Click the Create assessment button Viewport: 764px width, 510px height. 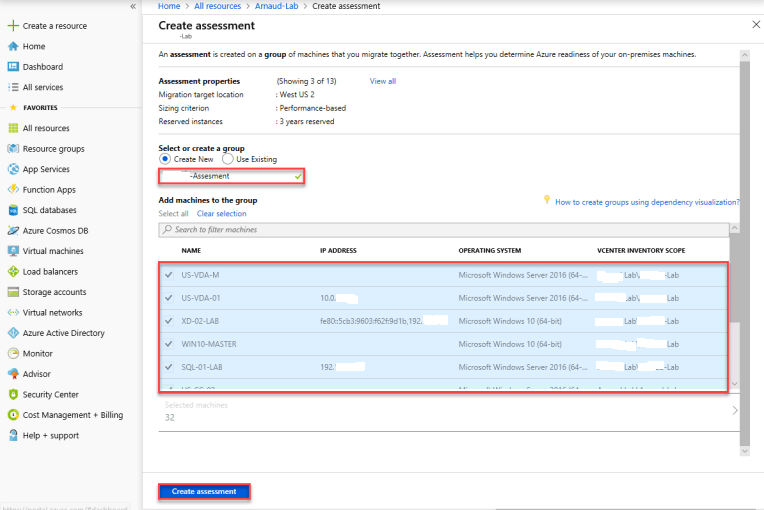pos(204,491)
